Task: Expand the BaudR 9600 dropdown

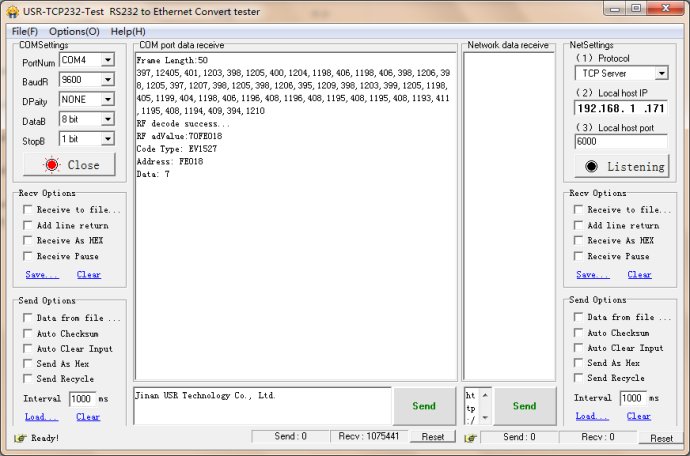Action: [108, 80]
